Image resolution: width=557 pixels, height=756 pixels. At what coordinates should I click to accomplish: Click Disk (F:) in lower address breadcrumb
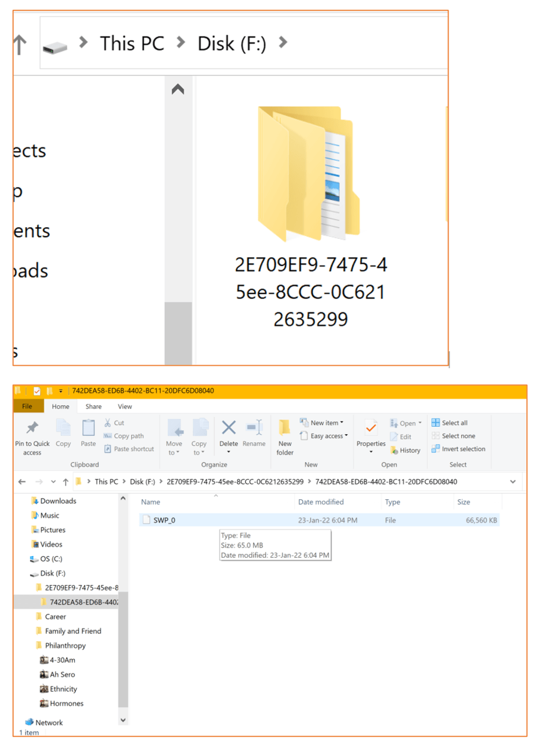click(143, 482)
